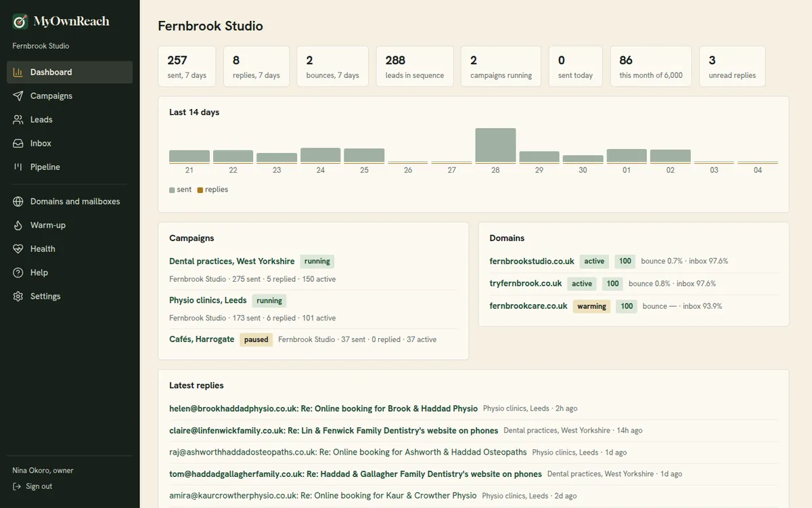Go to Campaigns in the sidebar
Image resolution: width=812 pixels, height=508 pixels.
[x=70, y=96]
